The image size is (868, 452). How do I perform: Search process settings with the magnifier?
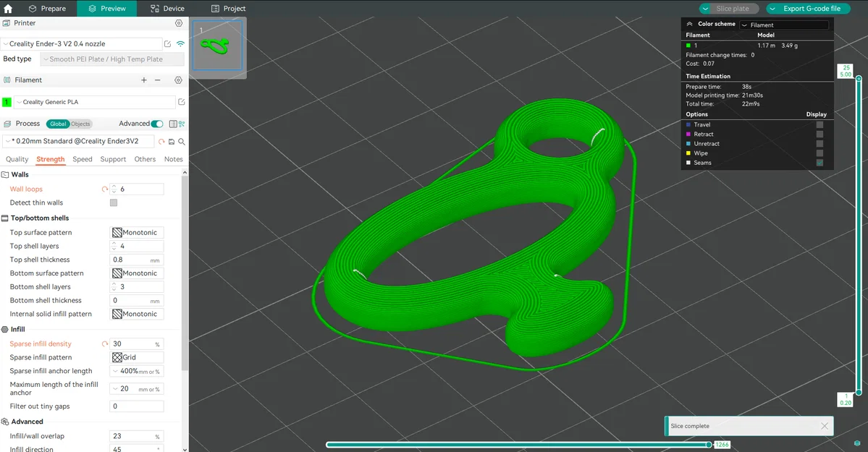[182, 142]
